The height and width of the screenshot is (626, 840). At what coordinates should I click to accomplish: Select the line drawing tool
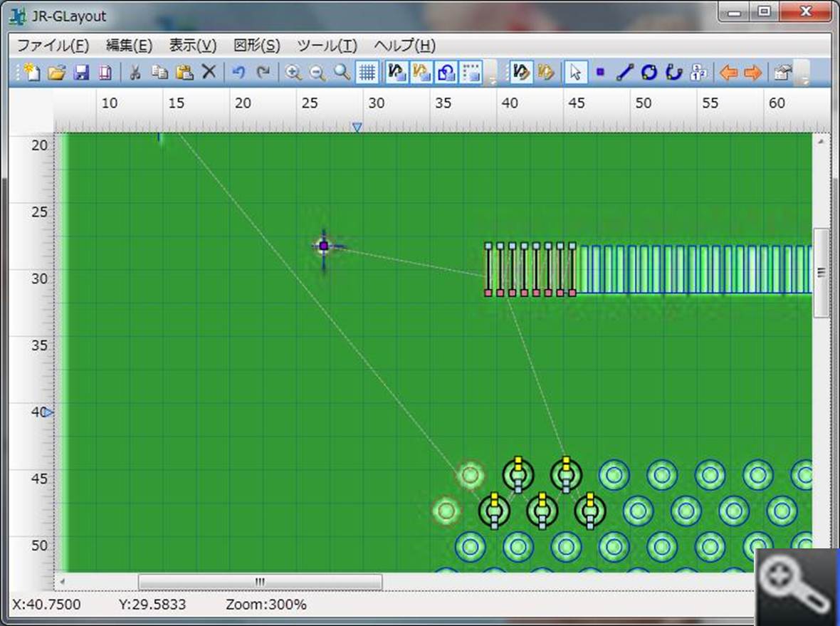coord(624,72)
